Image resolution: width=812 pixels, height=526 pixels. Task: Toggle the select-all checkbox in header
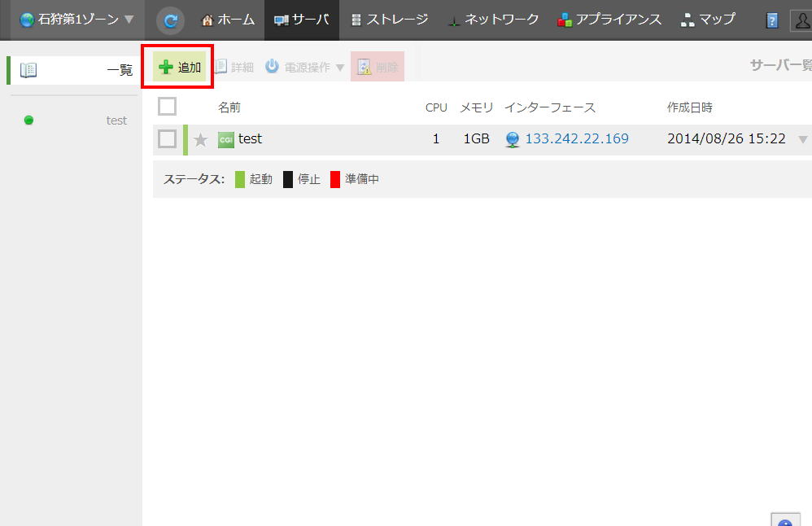pos(167,107)
